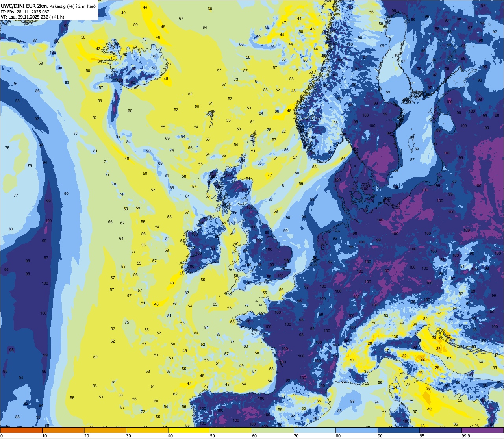
Task: Select the legend segment between 60 and 70
Action: pos(273,430)
